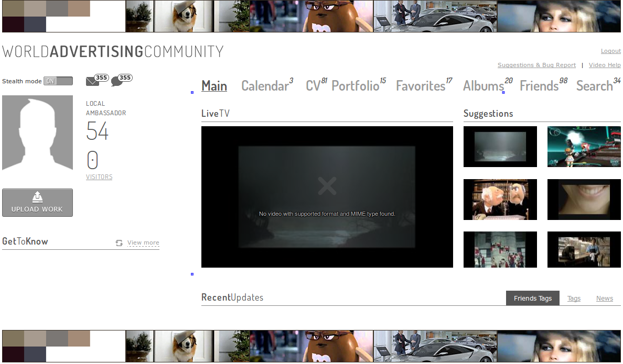Viewport: 623px width, 364px height.
Task: Click the bottom banner silver car image
Action: tap(435, 346)
